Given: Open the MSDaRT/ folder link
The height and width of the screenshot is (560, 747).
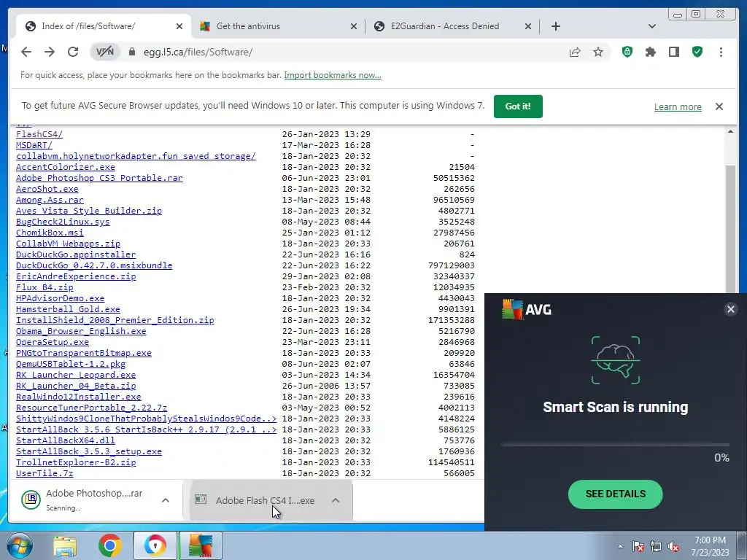Looking at the screenshot, I should pyautogui.click(x=34, y=145).
